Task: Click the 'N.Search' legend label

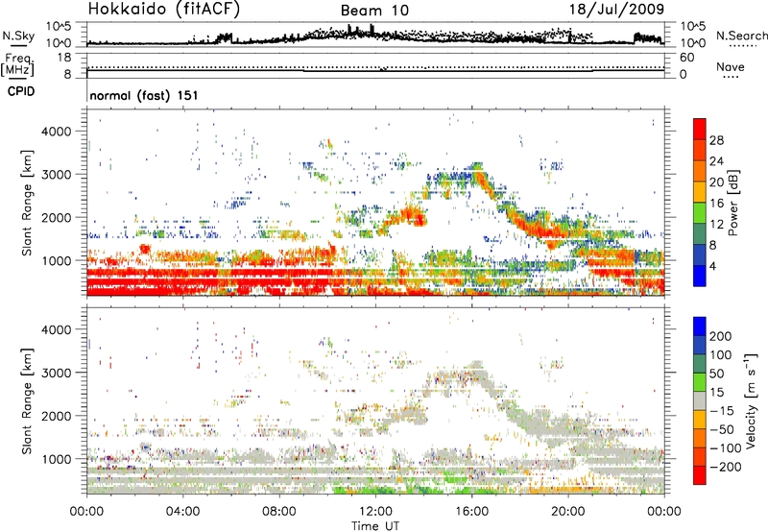Action: (742, 36)
